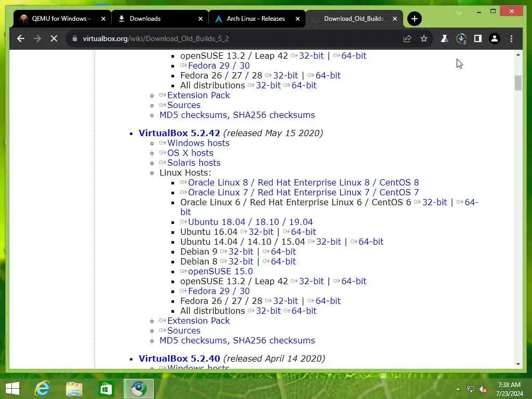Open the Chrome Labs flask icon
The height and width of the screenshot is (399, 532).
click(444, 38)
